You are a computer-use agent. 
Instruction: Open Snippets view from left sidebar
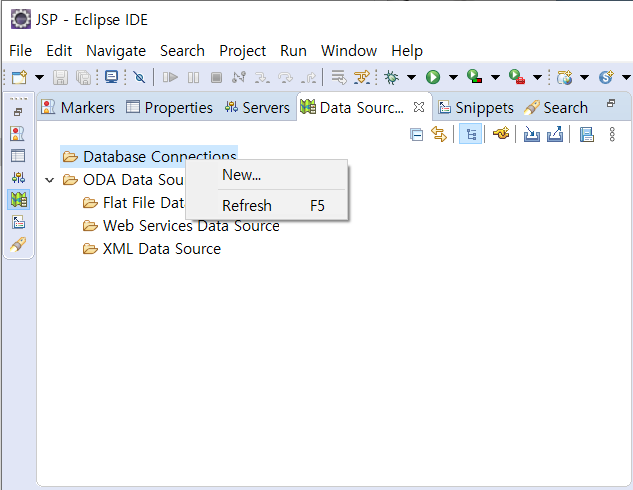click(18, 222)
